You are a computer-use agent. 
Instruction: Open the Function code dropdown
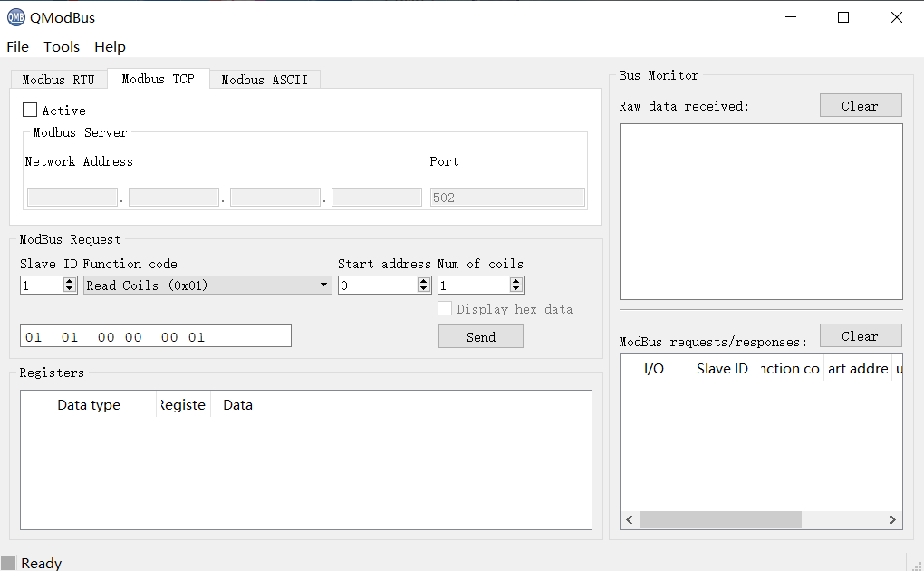click(x=207, y=285)
